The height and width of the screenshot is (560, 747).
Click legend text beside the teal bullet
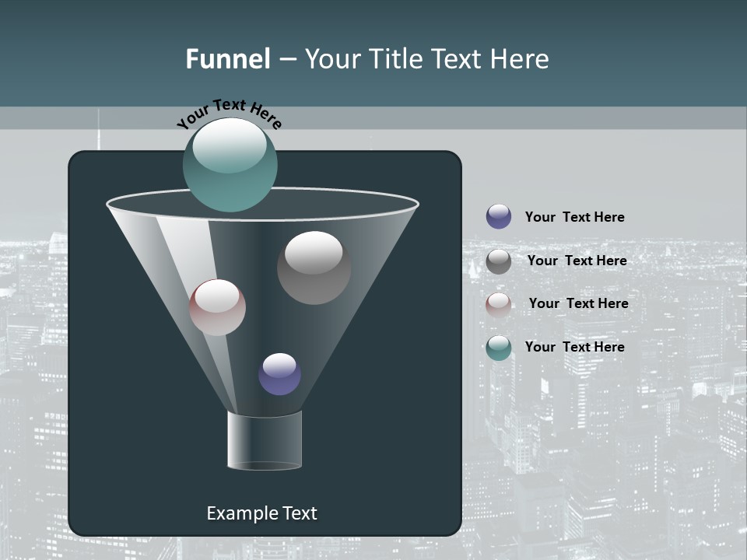point(574,347)
